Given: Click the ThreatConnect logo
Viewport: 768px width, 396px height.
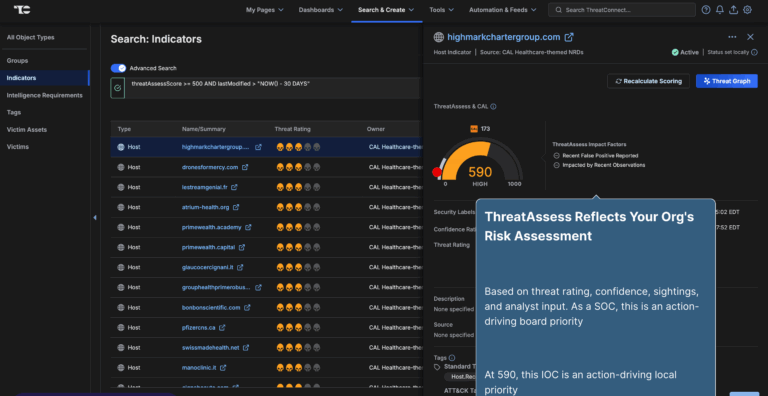Looking at the screenshot, I should (x=22, y=10).
